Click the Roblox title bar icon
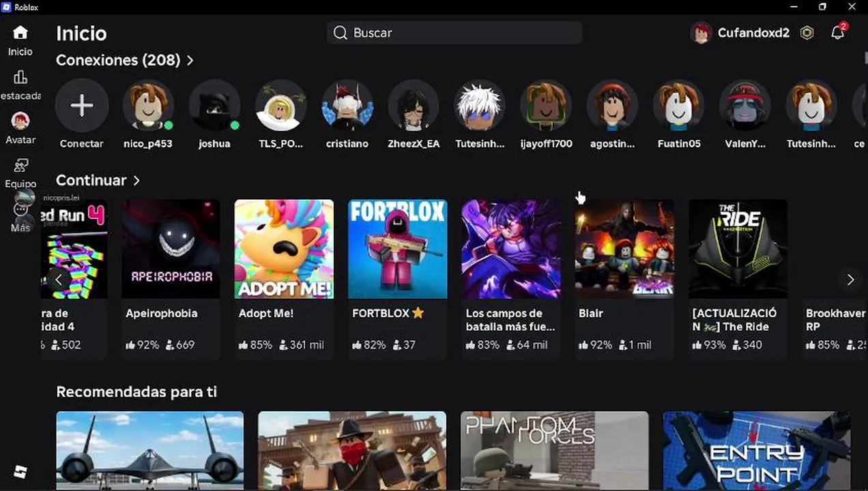This screenshot has width=868, height=491. tap(7, 7)
